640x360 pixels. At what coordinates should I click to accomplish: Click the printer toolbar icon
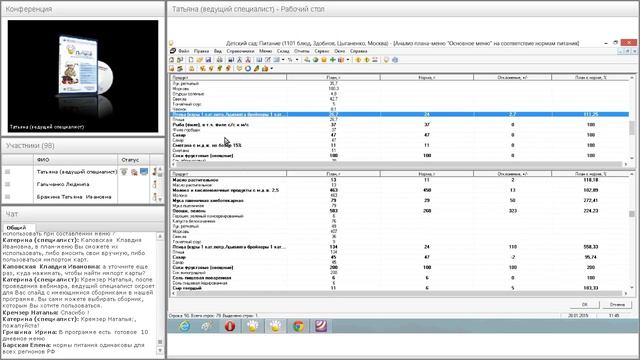[220, 60]
